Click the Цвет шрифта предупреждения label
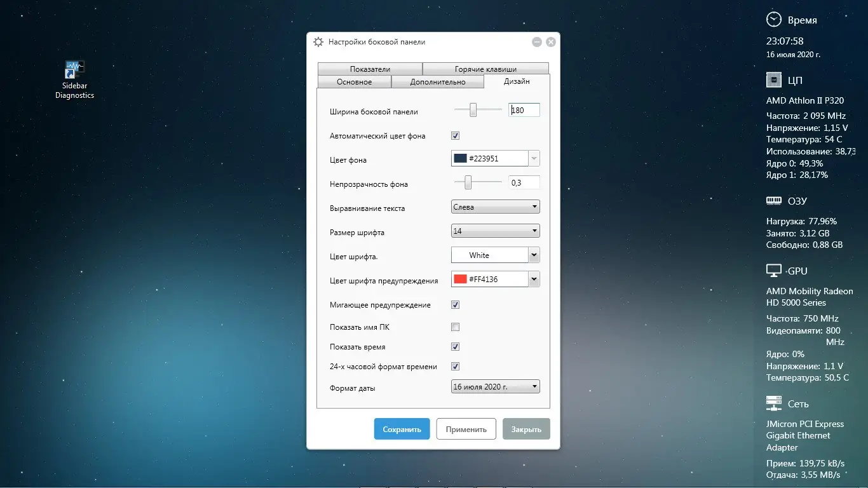 click(x=384, y=281)
